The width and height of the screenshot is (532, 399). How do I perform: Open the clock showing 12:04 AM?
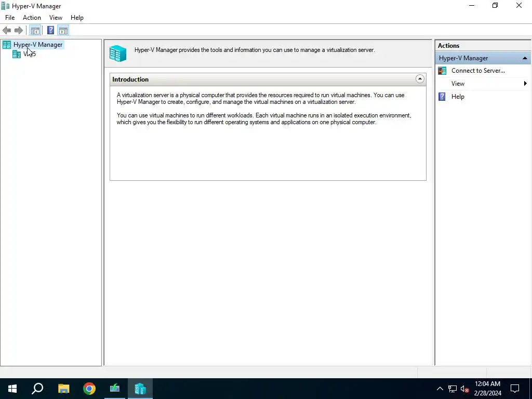click(x=487, y=389)
